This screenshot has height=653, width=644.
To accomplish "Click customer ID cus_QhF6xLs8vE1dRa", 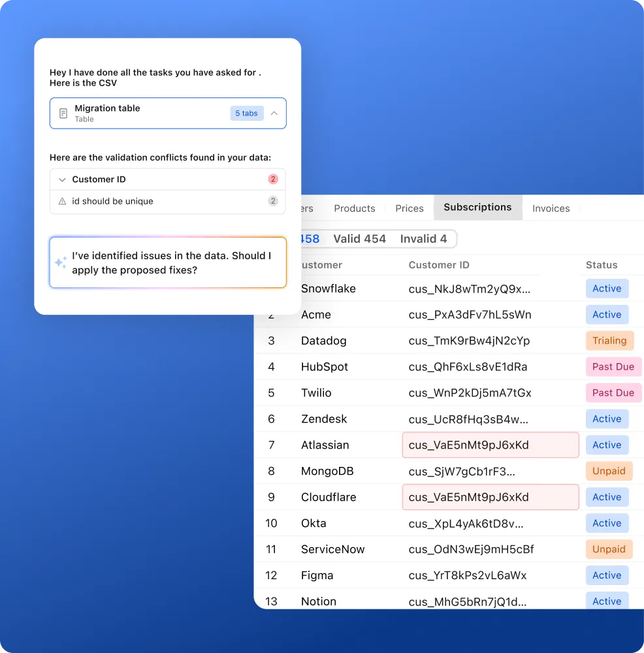I will coord(468,367).
